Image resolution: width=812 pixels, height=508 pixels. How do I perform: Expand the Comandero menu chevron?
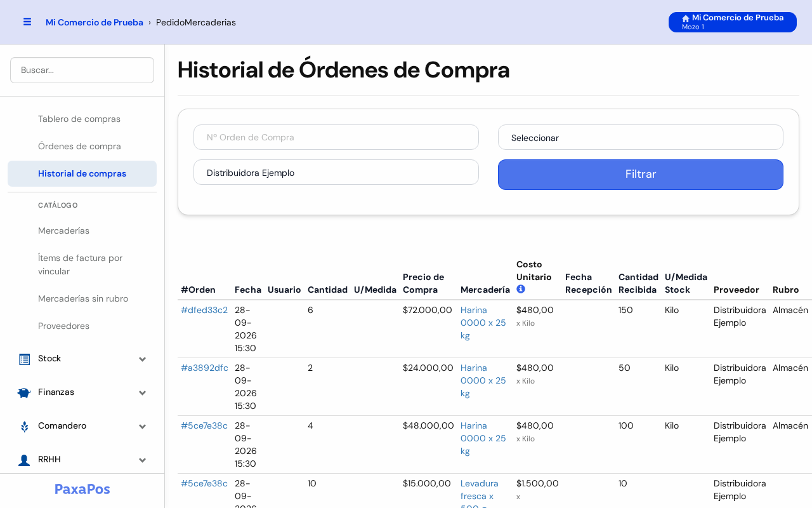pos(143,427)
